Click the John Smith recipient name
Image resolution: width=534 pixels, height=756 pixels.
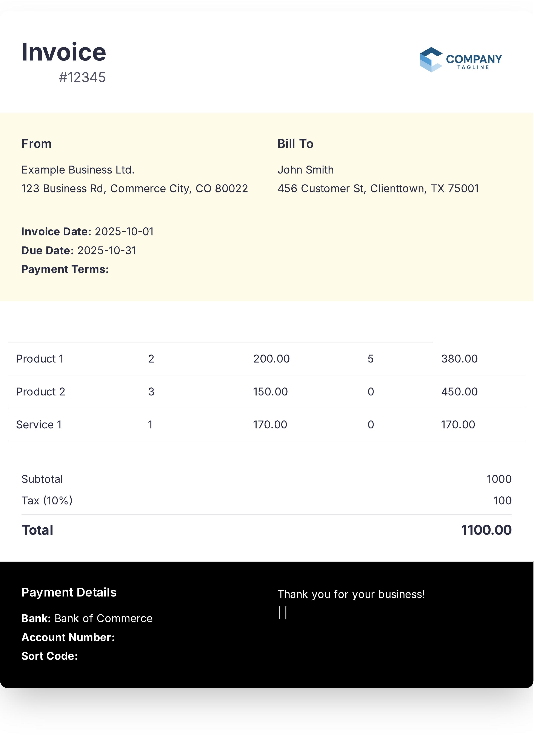(306, 170)
